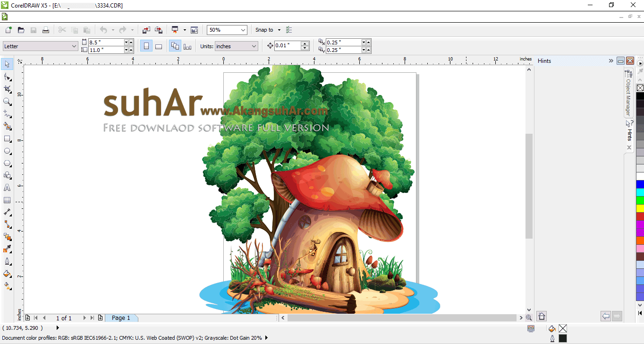
Task: Click the Hints back arrow button
Action: (x=606, y=316)
